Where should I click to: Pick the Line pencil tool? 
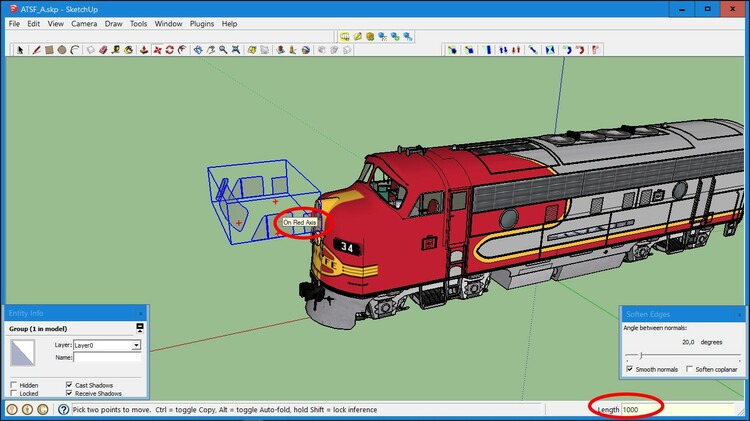point(36,48)
